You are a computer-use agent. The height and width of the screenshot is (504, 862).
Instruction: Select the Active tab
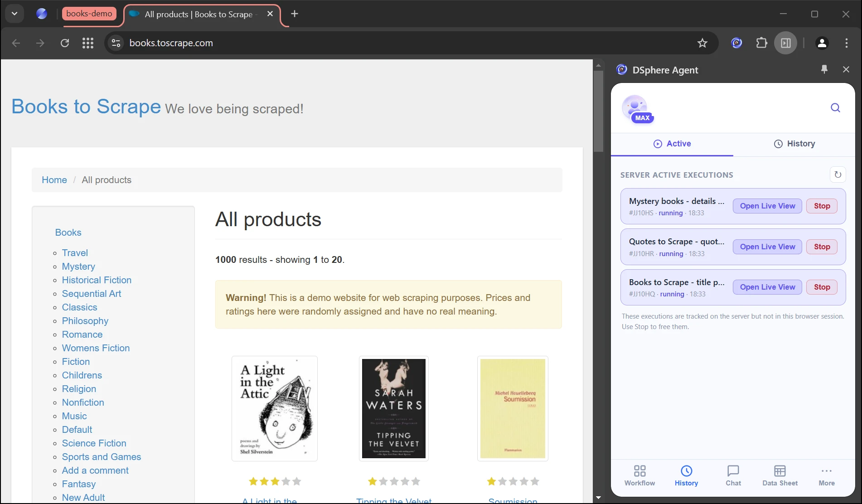pyautogui.click(x=672, y=144)
